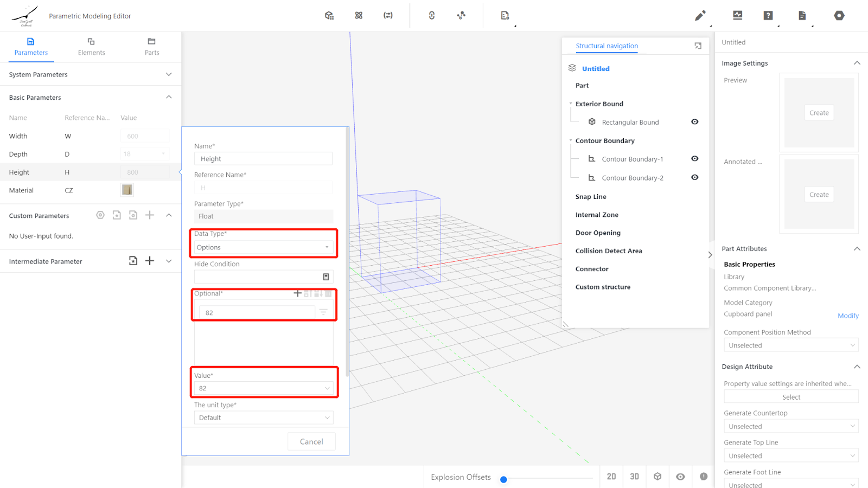This screenshot has width=868, height=488.
Task: Click the Explosion Offsets slider handle
Action: [503, 479]
